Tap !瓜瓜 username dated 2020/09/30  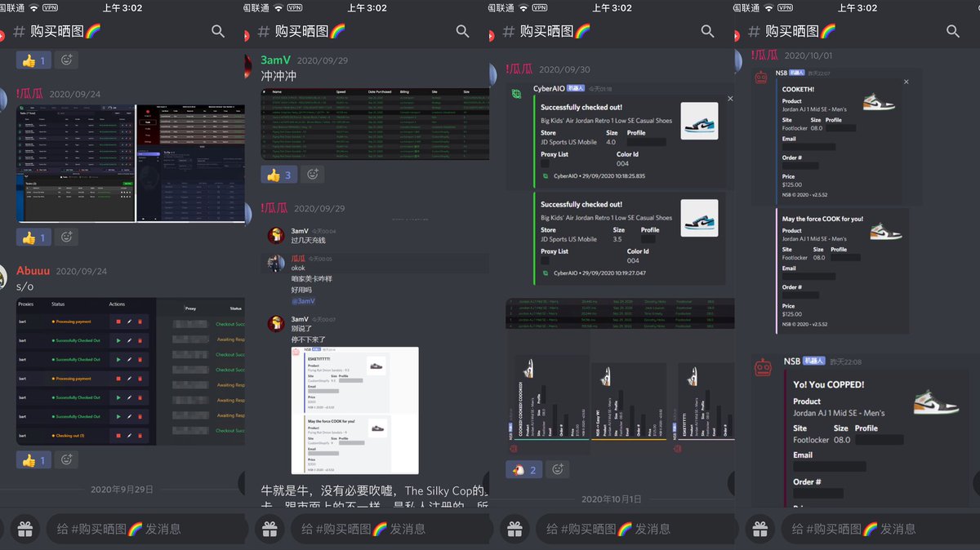(519, 69)
